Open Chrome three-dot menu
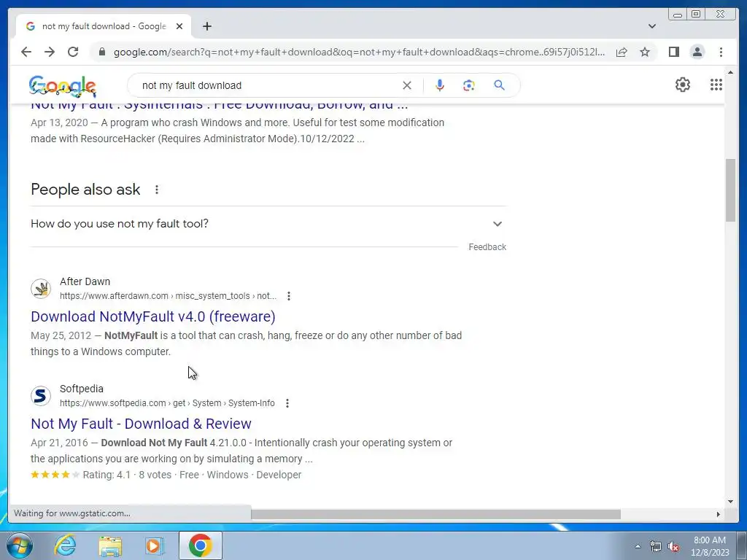 (x=721, y=52)
